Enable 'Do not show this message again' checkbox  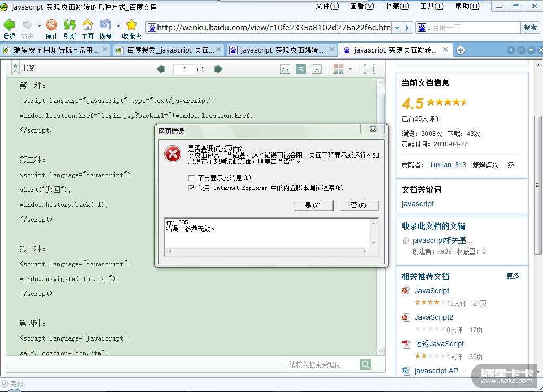pos(191,178)
